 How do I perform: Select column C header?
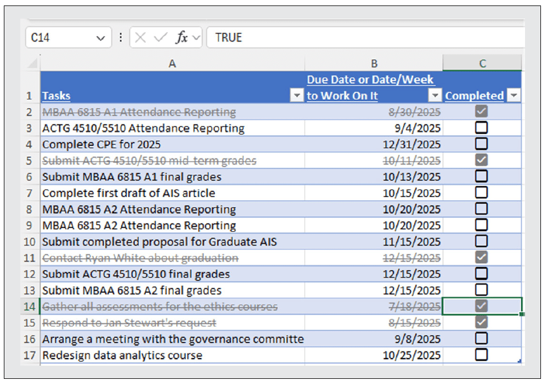(482, 64)
